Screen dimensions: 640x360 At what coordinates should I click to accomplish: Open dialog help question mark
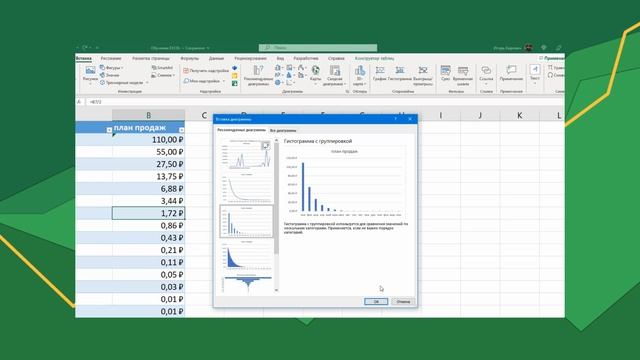pyautogui.click(x=396, y=119)
